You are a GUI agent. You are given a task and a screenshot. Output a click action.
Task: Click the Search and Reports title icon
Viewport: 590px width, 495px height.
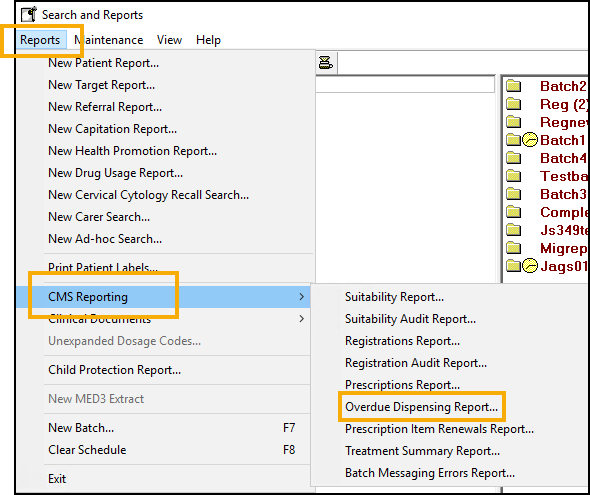point(29,15)
